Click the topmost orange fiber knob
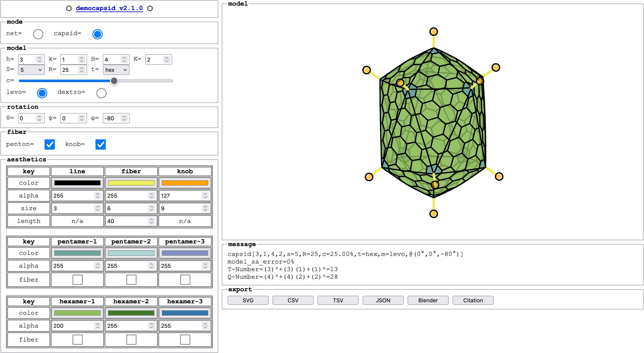 point(434,32)
